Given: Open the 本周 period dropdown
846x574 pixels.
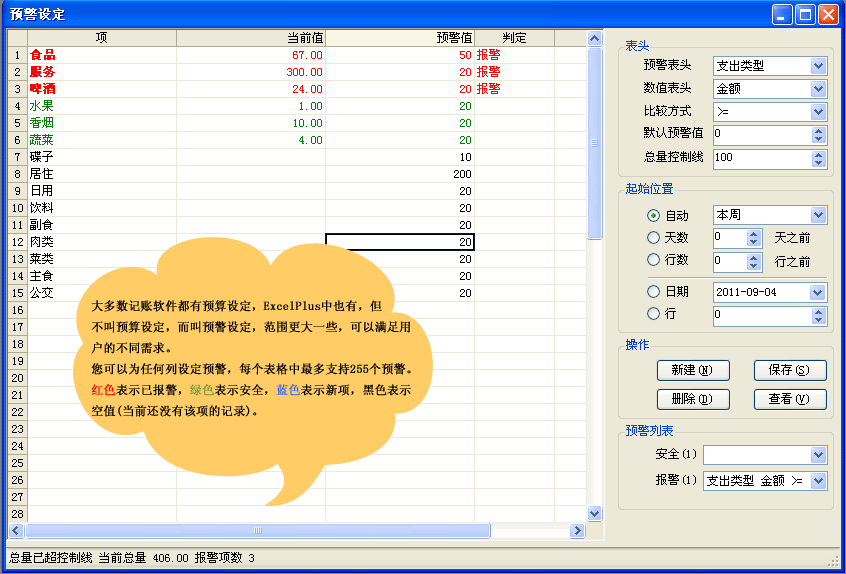Looking at the screenshot, I should click(x=818, y=215).
